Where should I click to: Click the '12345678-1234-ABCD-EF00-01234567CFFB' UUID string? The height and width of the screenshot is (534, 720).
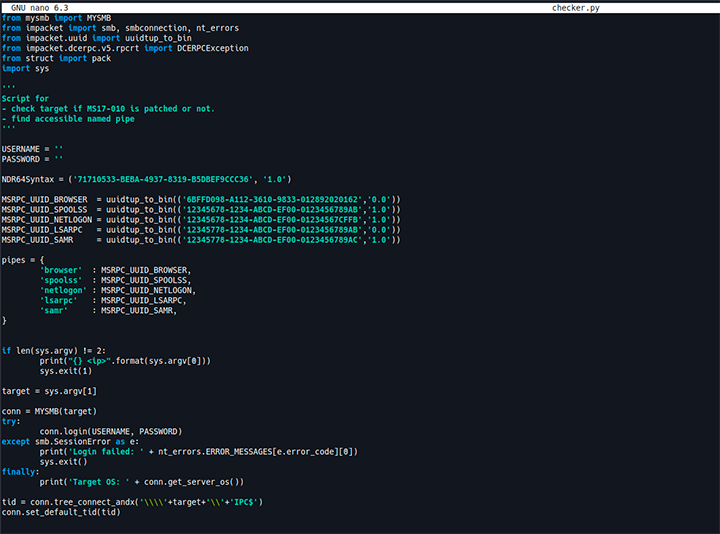point(272,220)
